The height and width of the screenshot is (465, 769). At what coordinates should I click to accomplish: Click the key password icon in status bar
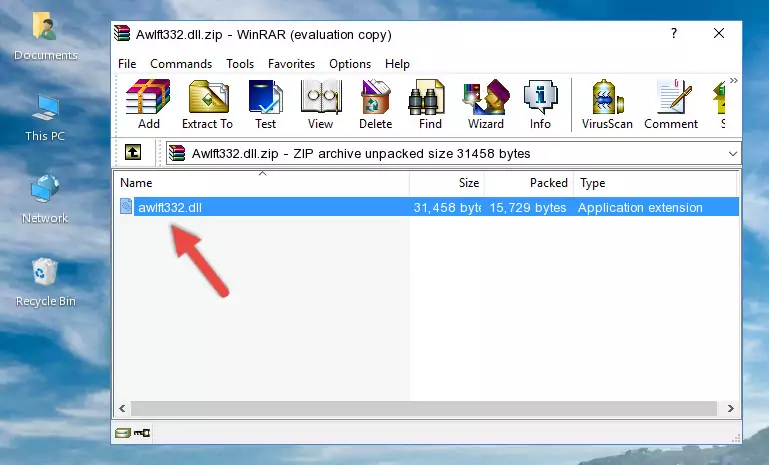click(142, 433)
